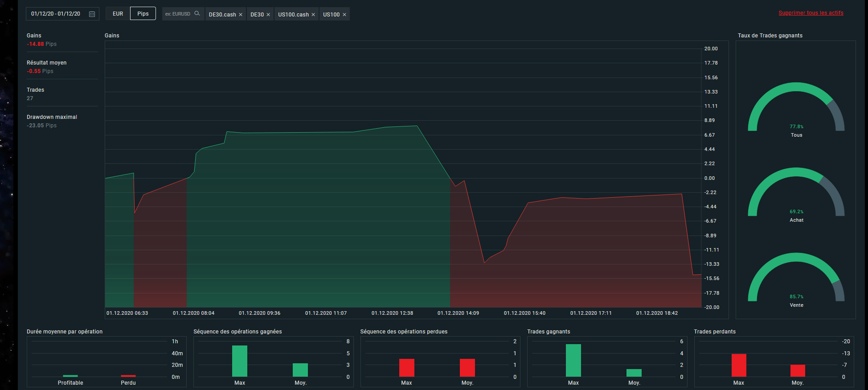Image resolution: width=868 pixels, height=390 pixels.
Task: Click the gains chart peak near 12:38
Action: pos(417,126)
